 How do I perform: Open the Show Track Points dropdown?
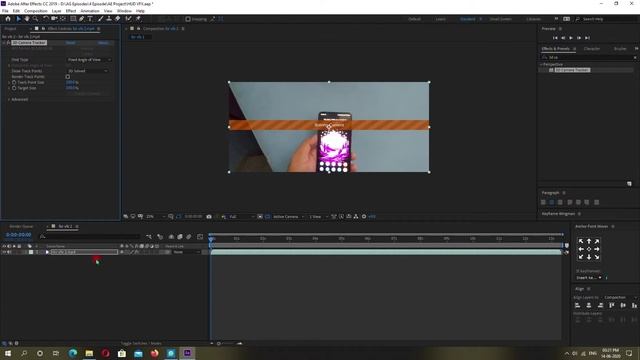click(x=88, y=71)
